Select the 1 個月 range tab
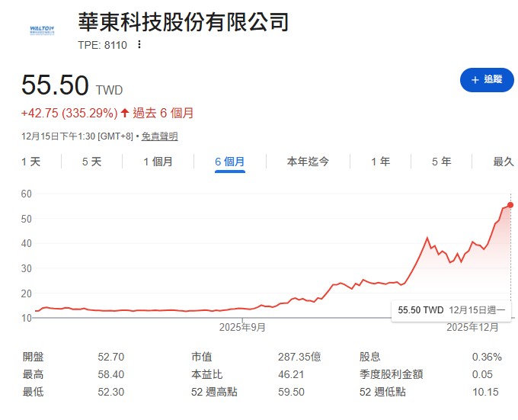 click(158, 162)
